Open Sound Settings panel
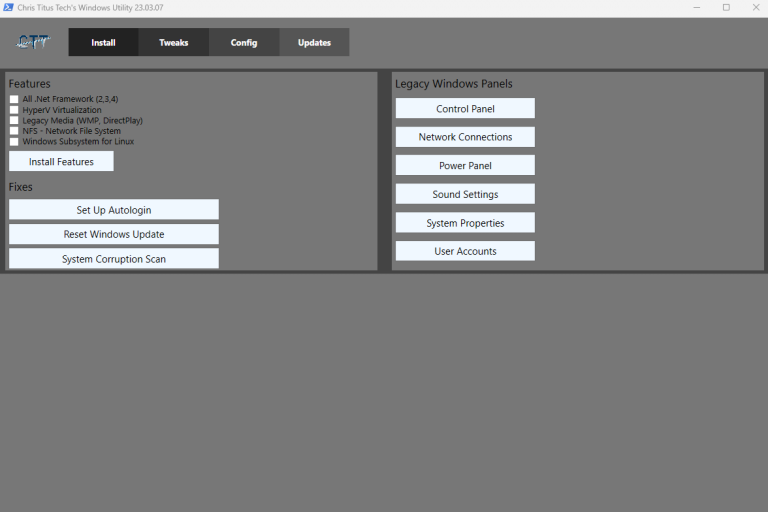 pyautogui.click(x=465, y=194)
